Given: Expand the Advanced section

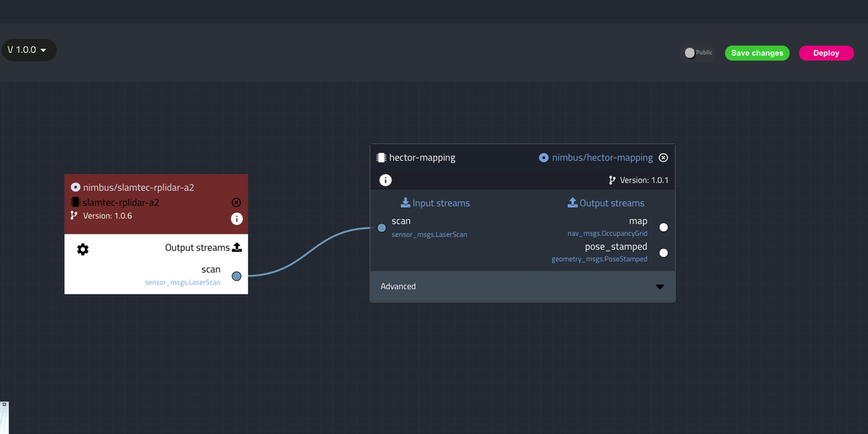Looking at the screenshot, I should [x=522, y=286].
